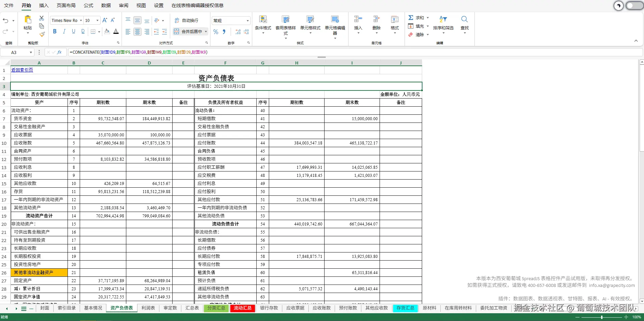Switch to the 插入 ribbon tab
The width and height of the screenshot is (644, 321).
pos(44,5)
